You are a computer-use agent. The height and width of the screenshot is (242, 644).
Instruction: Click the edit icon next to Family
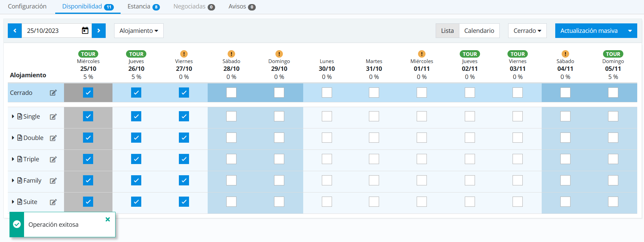tap(53, 181)
